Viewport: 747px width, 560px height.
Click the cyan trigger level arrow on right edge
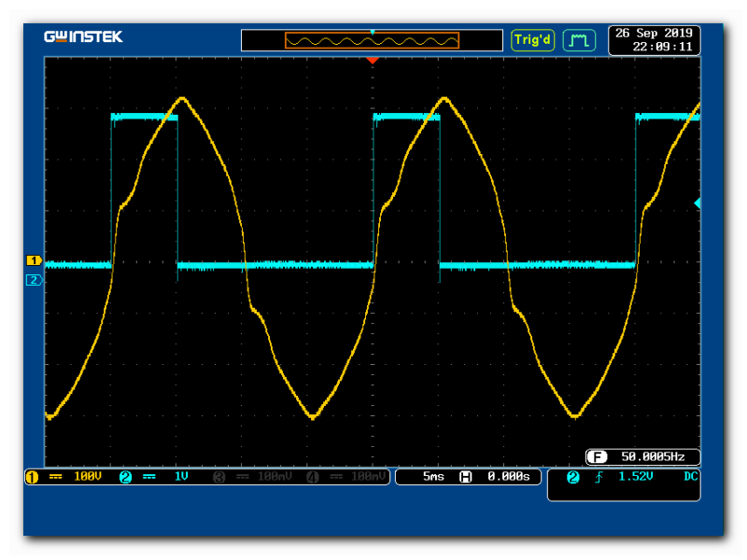tap(697, 203)
